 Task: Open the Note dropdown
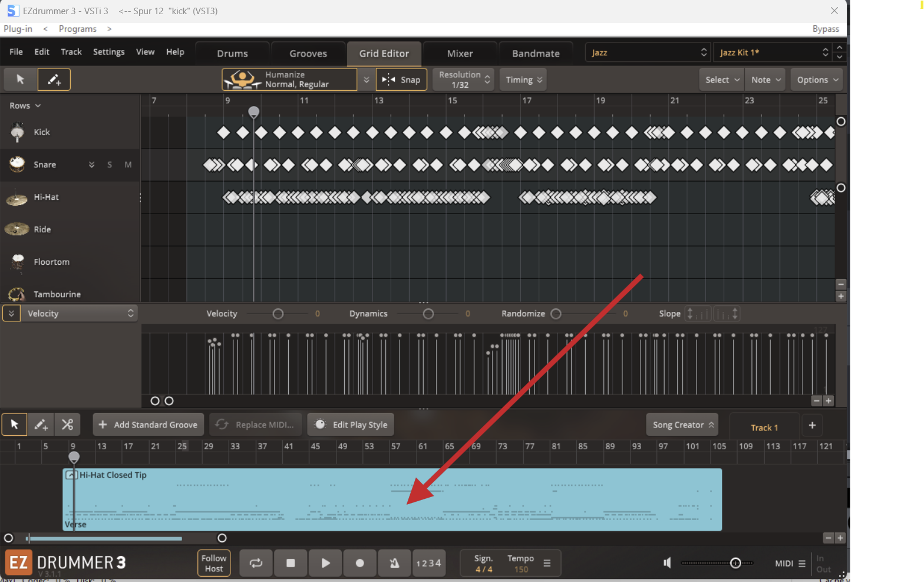tap(765, 80)
